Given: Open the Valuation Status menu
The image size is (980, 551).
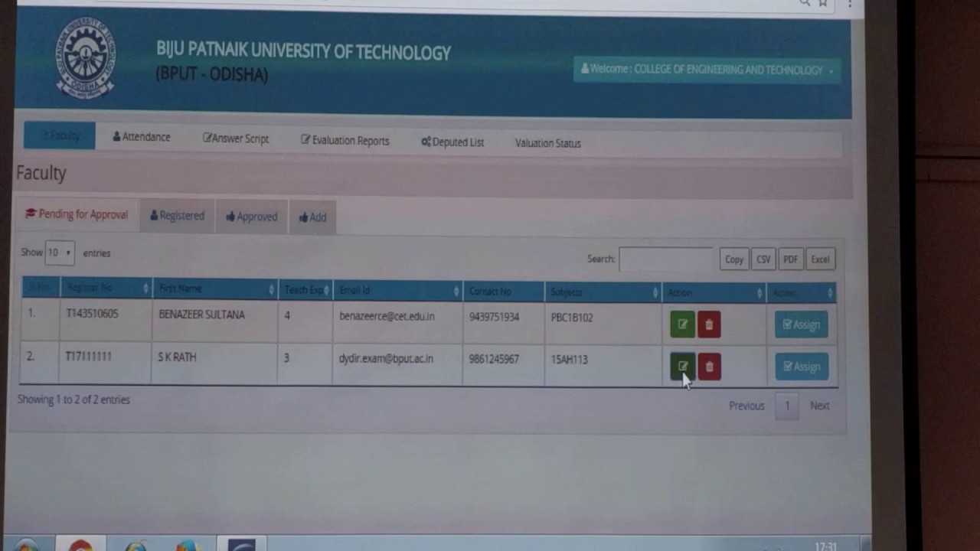Looking at the screenshot, I should [548, 143].
